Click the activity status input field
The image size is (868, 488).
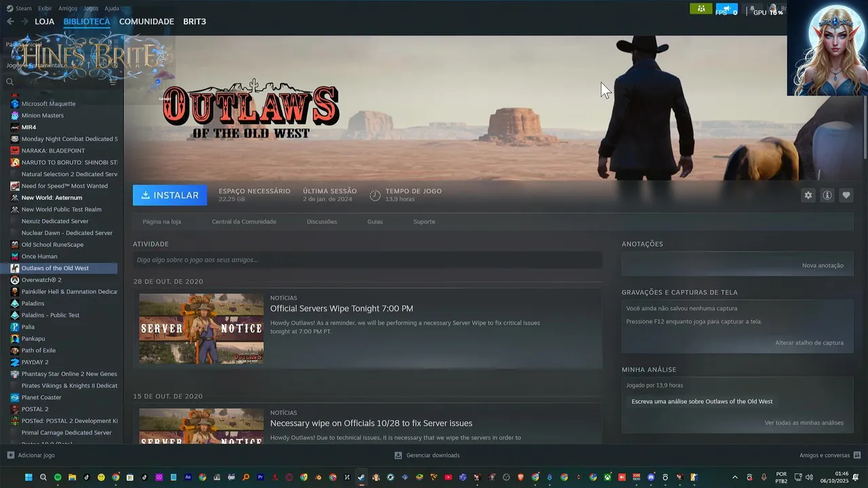point(368,260)
